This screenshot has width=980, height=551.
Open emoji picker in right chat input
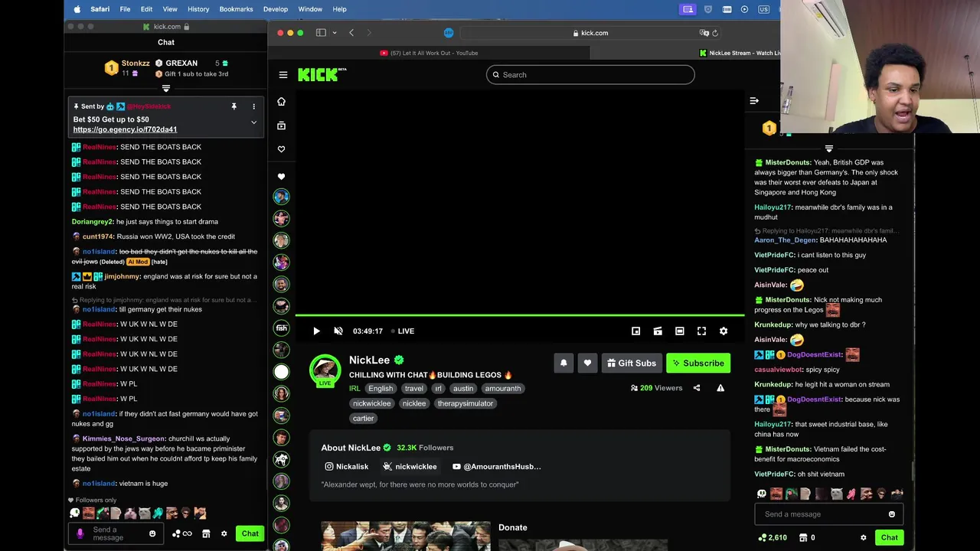click(892, 514)
